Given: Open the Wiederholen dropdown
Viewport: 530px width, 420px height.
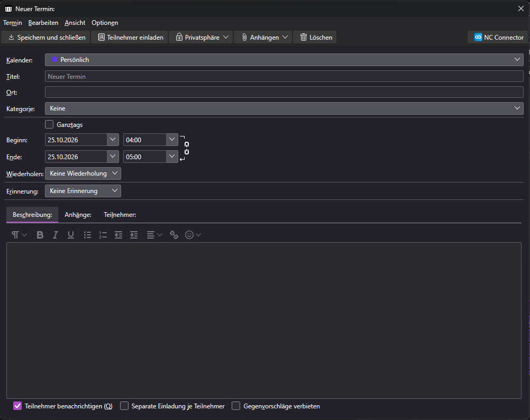Looking at the screenshot, I should tap(83, 174).
